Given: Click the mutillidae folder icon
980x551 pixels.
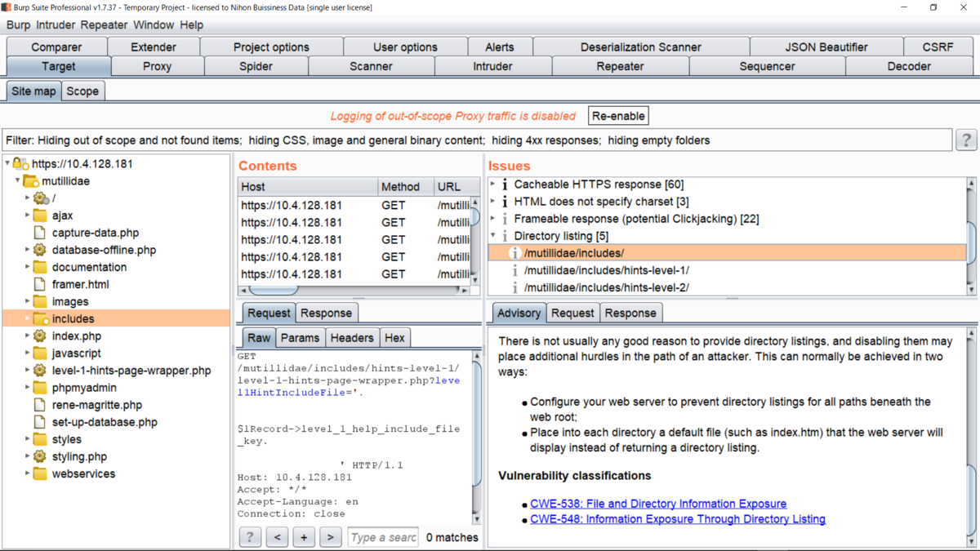Looking at the screenshot, I should tap(31, 181).
